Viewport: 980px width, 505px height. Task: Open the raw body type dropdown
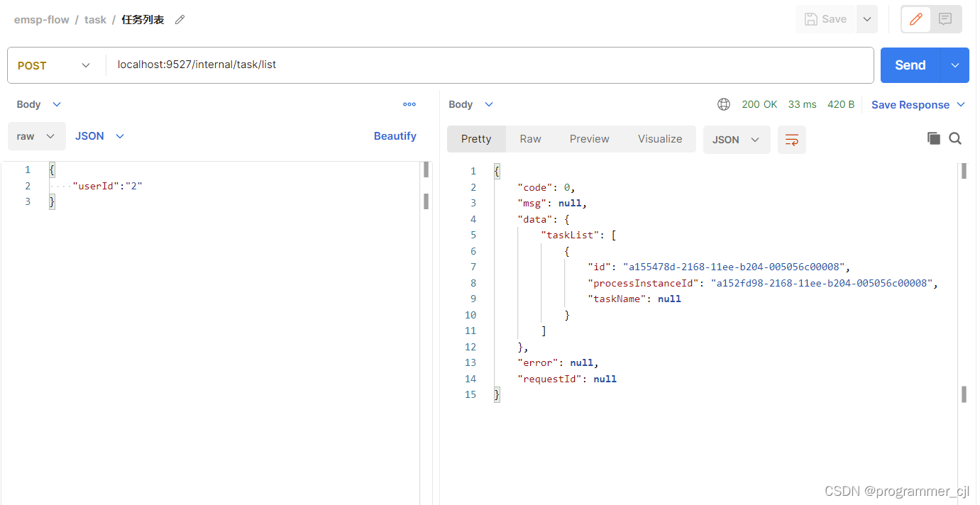tap(36, 136)
